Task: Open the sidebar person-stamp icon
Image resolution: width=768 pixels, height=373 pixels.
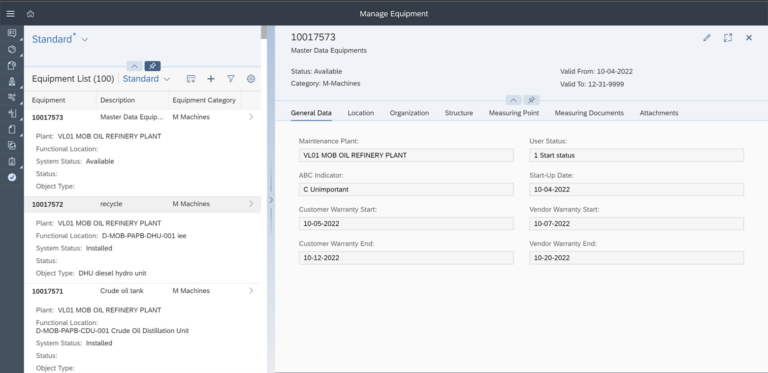Action: (x=12, y=82)
